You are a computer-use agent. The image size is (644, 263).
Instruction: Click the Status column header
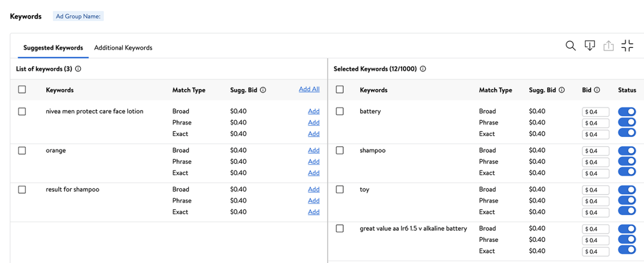[x=627, y=90]
